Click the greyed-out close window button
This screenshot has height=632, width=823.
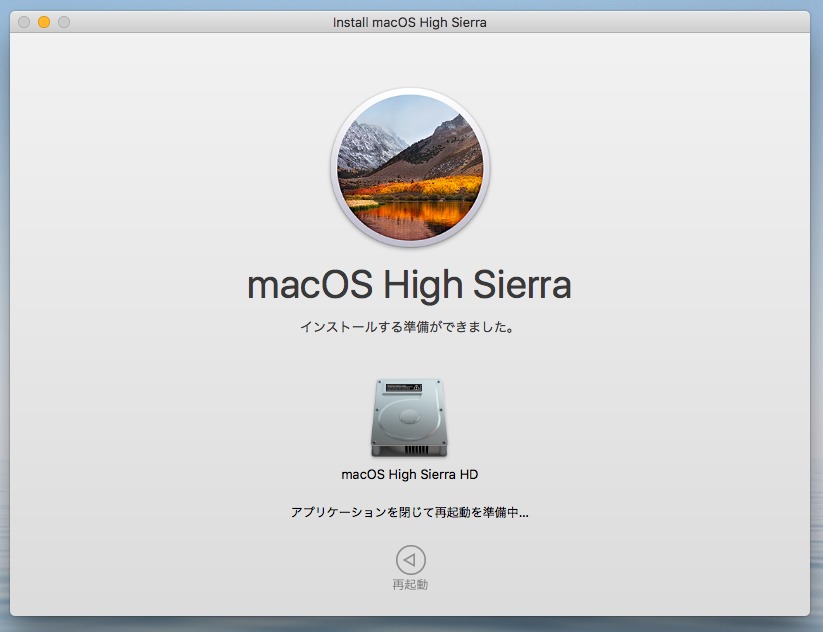(x=24, y=22)
